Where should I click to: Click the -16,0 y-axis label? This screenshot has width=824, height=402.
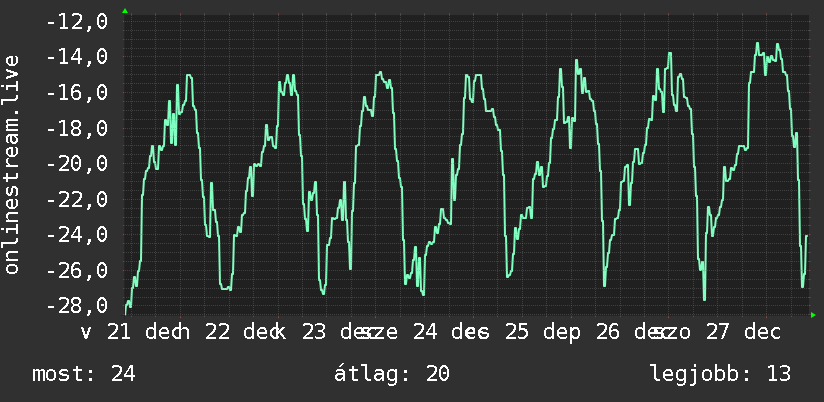coord(77,92)
